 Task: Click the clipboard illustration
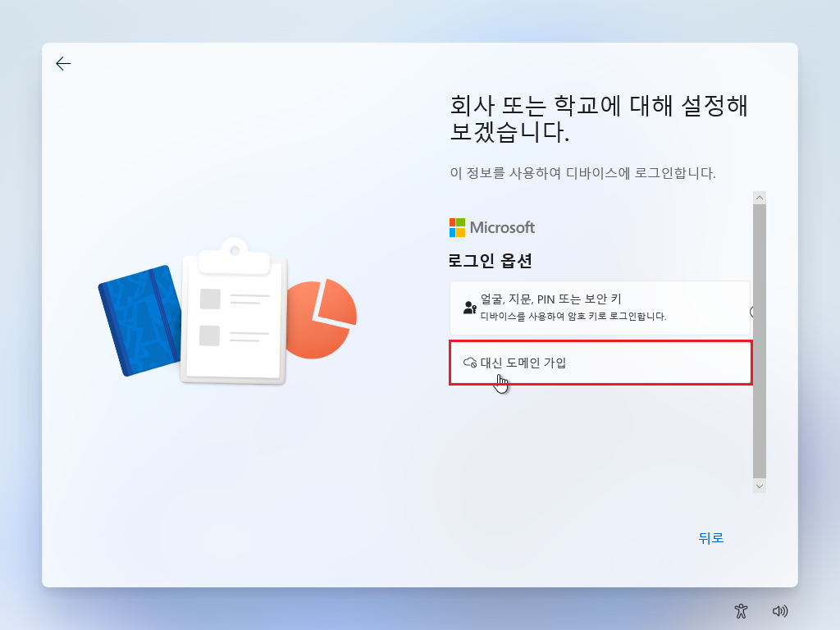click(x=234, y=316)
